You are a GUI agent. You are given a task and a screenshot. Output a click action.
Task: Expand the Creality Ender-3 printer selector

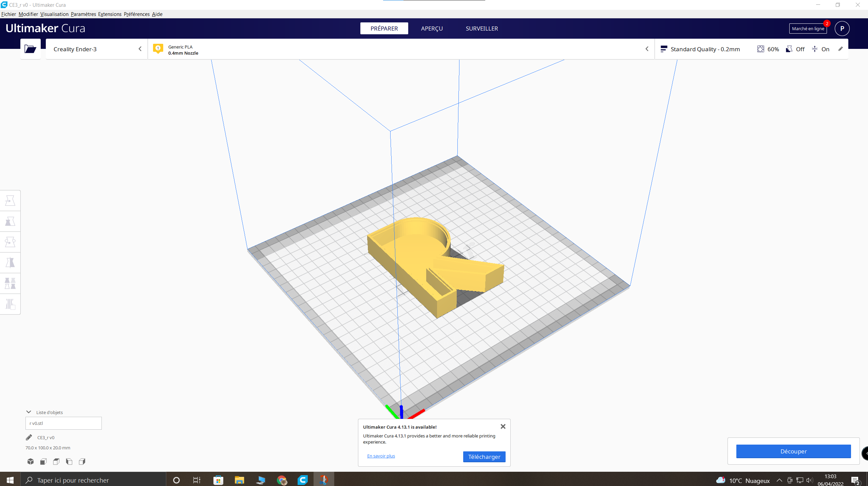pos(97,49)
